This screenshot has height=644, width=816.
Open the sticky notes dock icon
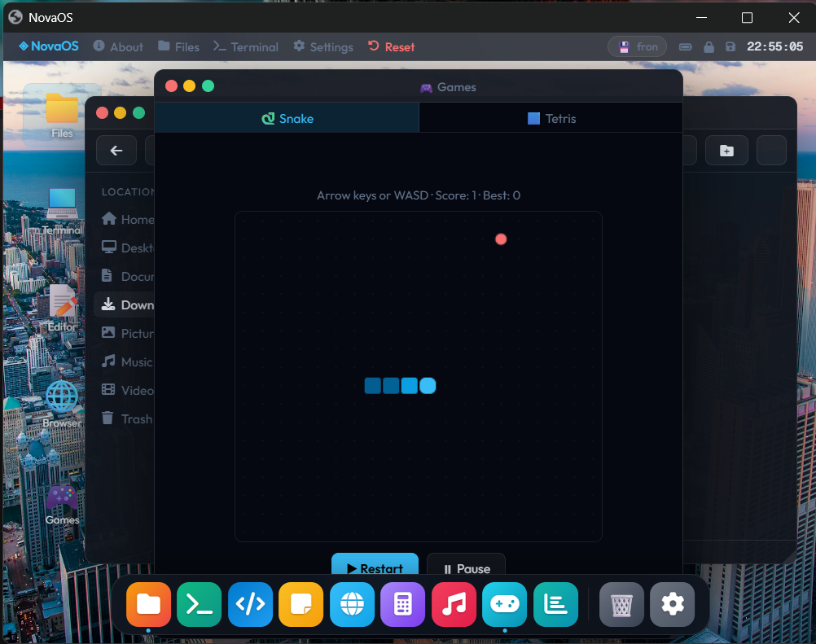(301, 604)
